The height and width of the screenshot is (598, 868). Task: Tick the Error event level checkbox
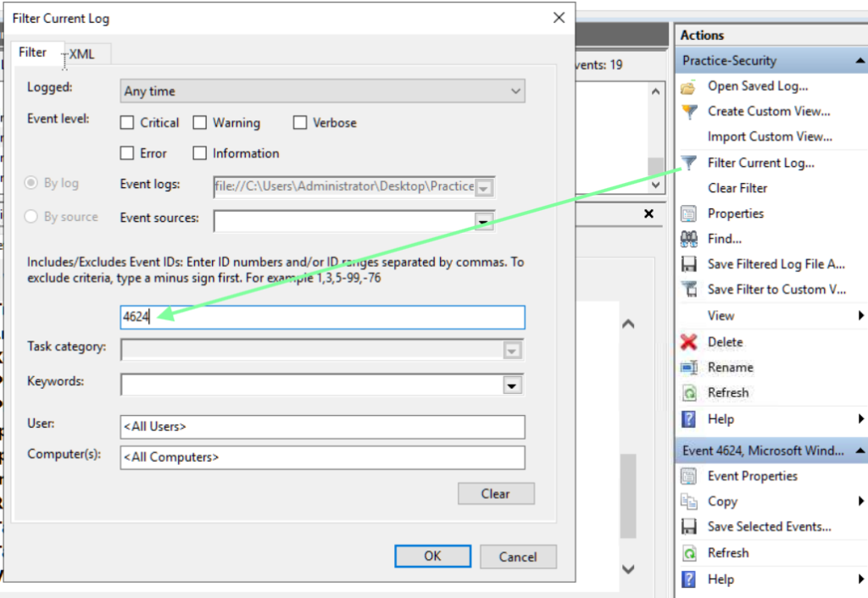coord(127,153)
